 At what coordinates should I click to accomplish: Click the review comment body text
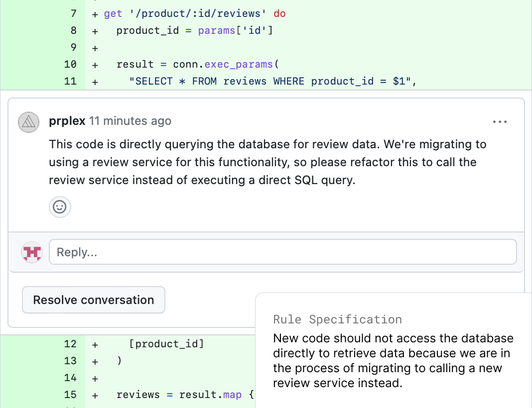(267, 162)
